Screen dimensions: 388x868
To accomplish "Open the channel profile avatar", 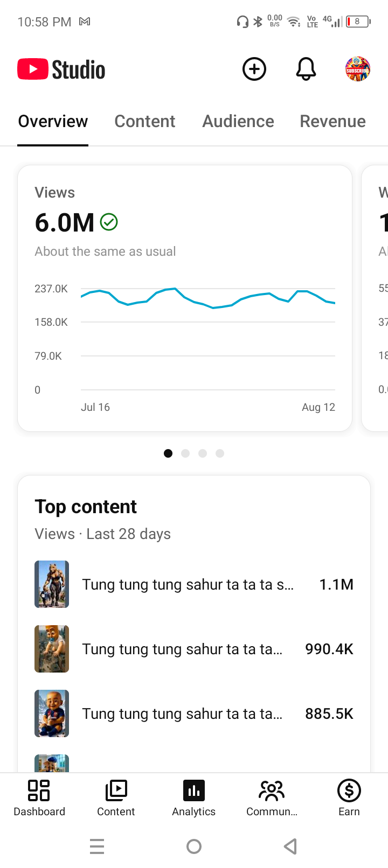I will (358, 69).
